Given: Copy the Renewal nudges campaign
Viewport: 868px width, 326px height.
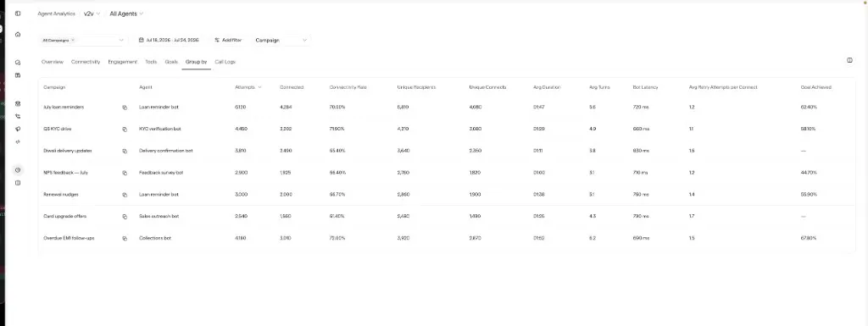Looking at the screenshot, I should click(125, 195).
